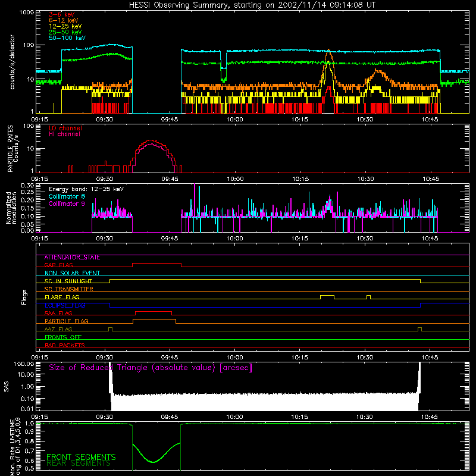Click the NON_SOLAR_EVENT flag label
Screen dimensions: 476x476
pyautogui.click(x=72, y=273)
